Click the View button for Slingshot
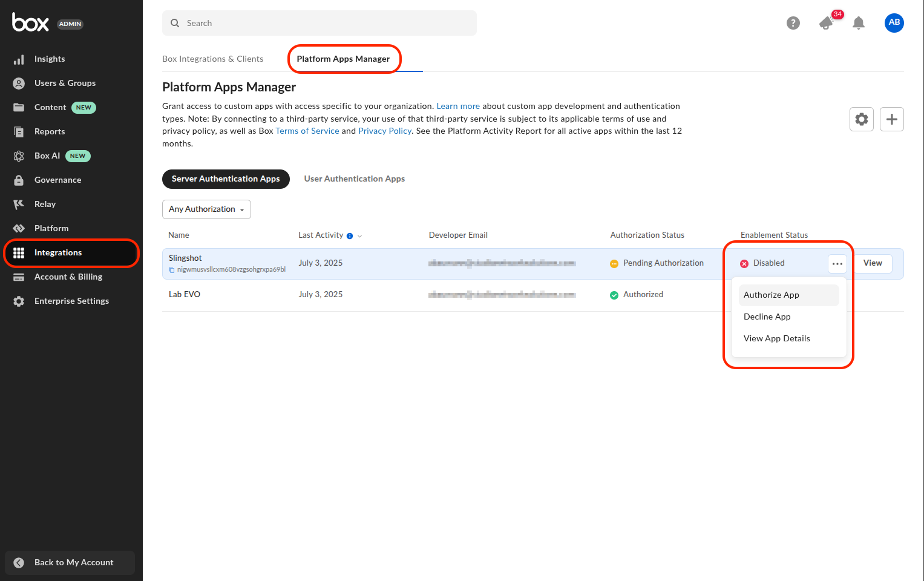Screen dimensions: 924x581 [873, 263]
